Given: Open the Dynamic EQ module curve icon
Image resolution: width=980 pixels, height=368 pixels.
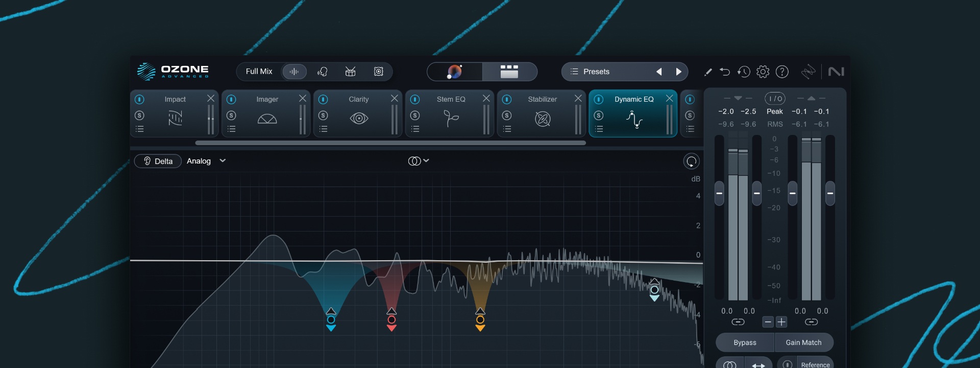Looking at the screenshot, I should (634, 120).
